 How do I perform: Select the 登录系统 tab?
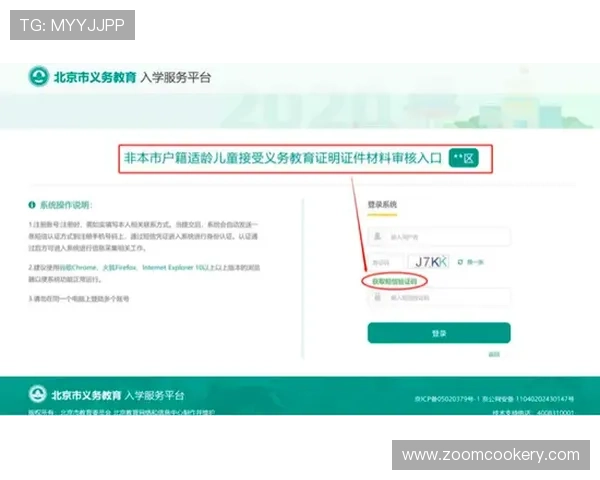382,204
